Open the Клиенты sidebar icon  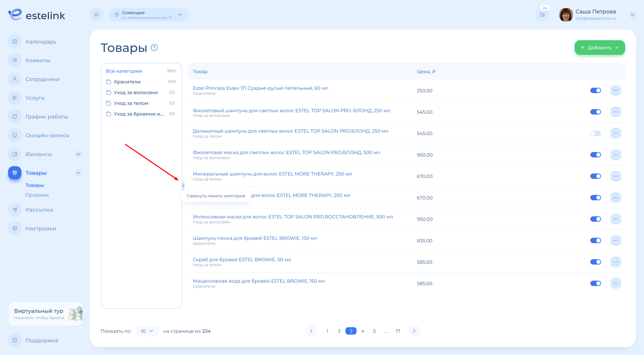(x=15, y=60)
